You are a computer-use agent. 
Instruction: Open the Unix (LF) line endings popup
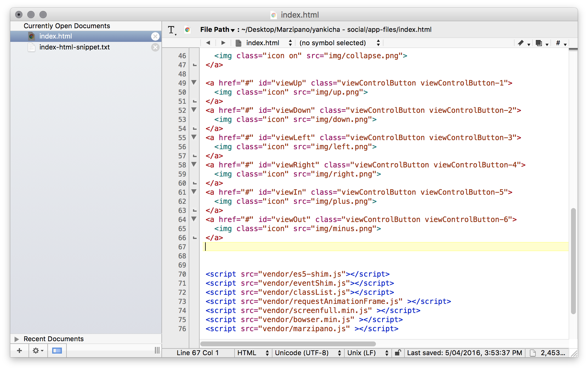[x=367, y=353]
